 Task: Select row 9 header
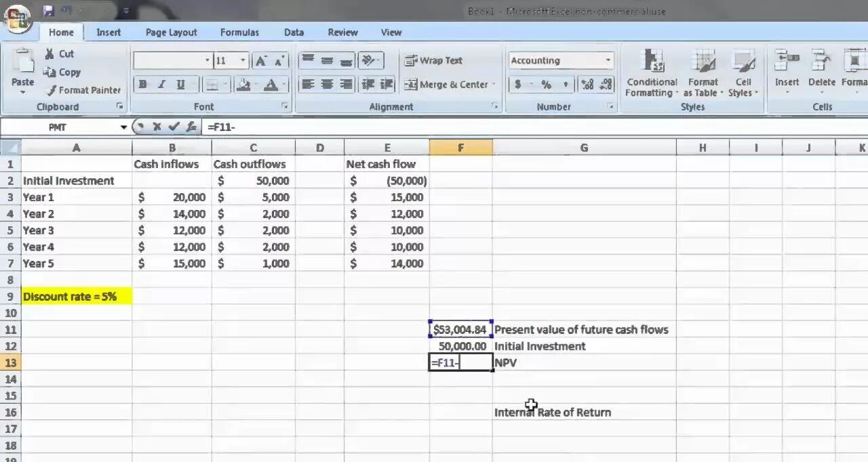pos(10,297)
